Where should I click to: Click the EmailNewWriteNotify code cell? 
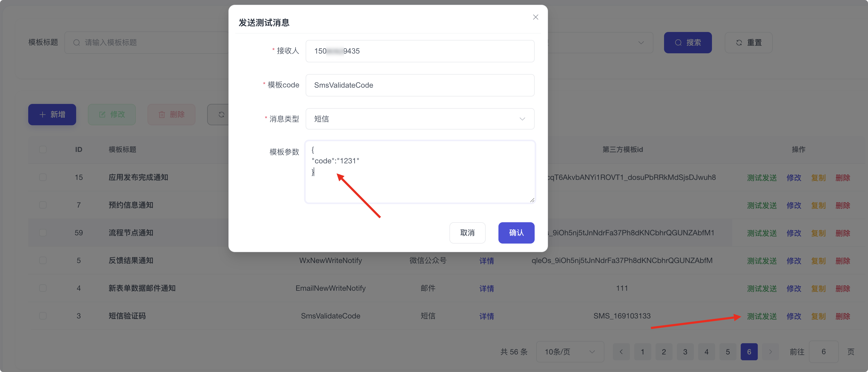click(x=330, y=288)
